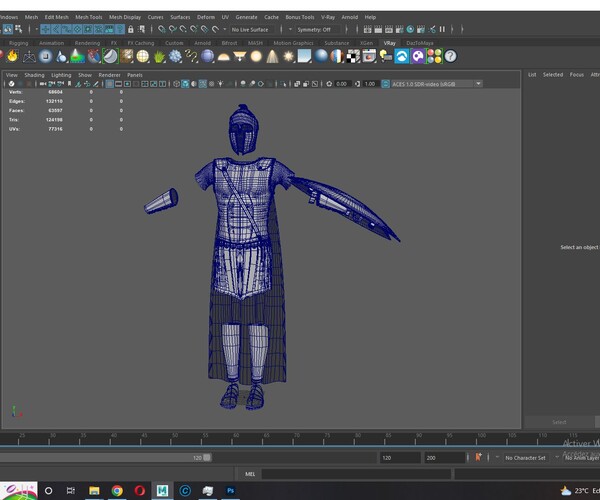Open the No Character Set dropdown
This screenshot has width=600, height=500.
coord(526,458)
